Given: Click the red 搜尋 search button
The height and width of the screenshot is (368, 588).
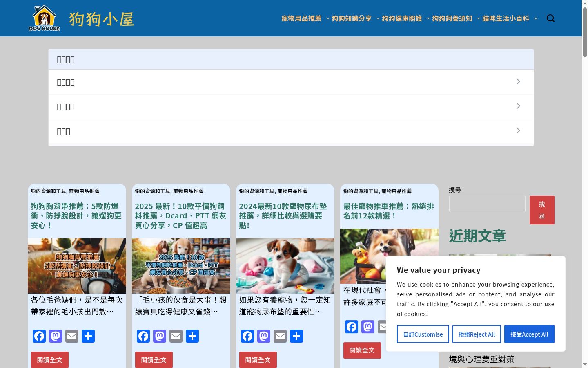Looking at the screenshot, I should coord(542,210).
